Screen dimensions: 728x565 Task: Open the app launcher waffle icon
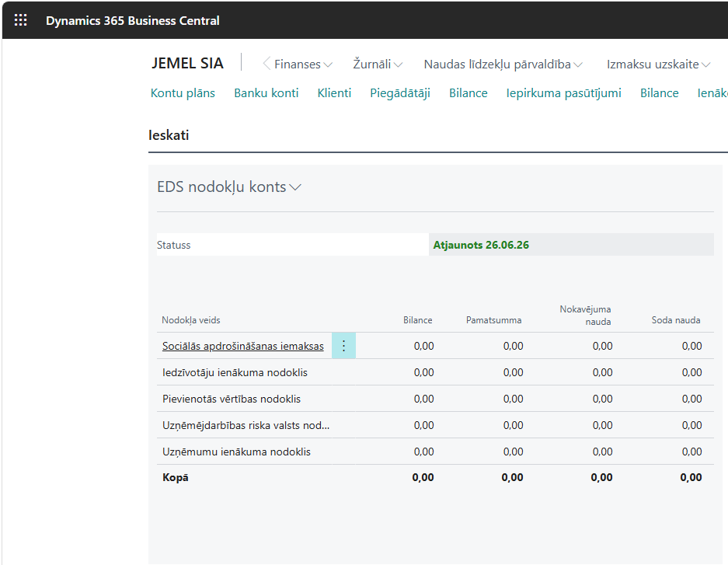click(x=20, y=20)
